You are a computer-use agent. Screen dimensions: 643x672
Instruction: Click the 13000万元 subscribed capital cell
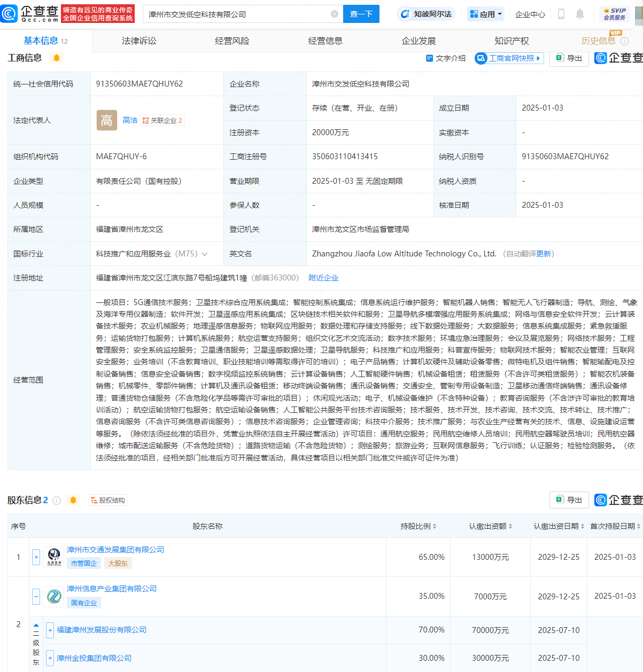point(491,557)
